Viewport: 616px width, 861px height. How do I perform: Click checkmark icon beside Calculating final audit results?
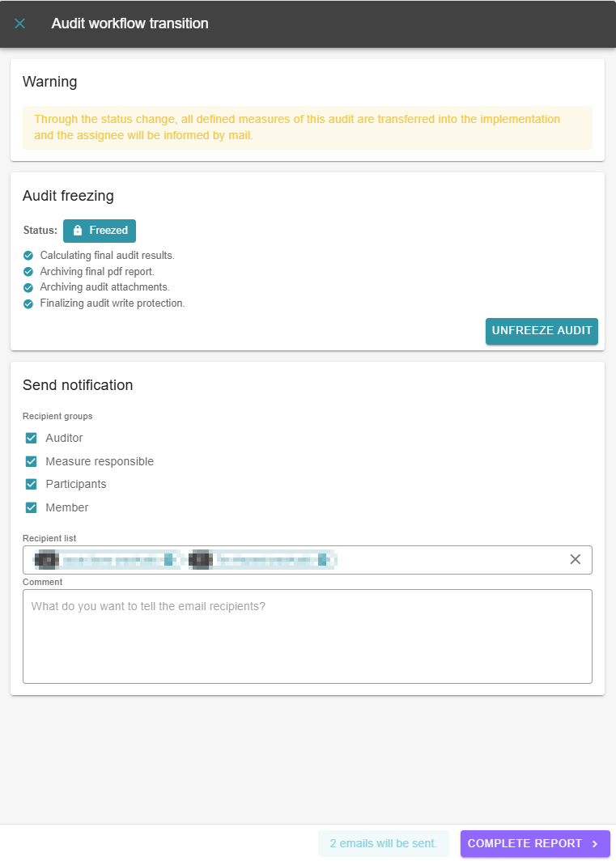pos(28,256)
